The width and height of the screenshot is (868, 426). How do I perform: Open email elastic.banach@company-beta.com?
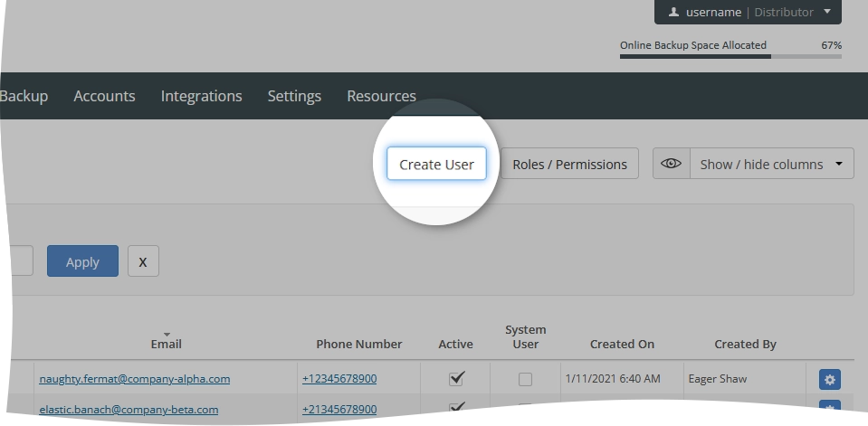[x=129, y=410]
